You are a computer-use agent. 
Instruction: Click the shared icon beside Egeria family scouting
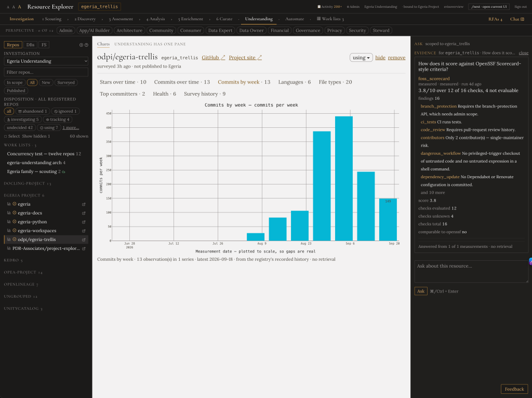[x=63, y=171]
